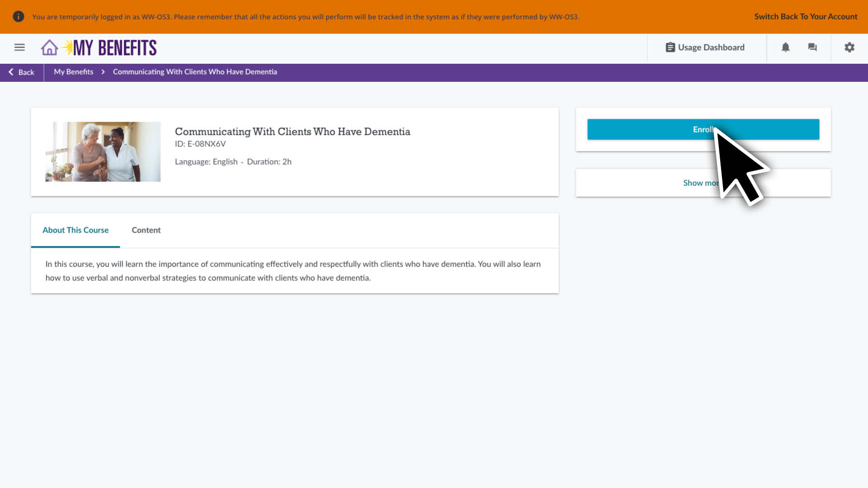Click current page breadcrumb Communicating With Clients
The height and width of the screenshot is (488, 868).
coord(195,72)
